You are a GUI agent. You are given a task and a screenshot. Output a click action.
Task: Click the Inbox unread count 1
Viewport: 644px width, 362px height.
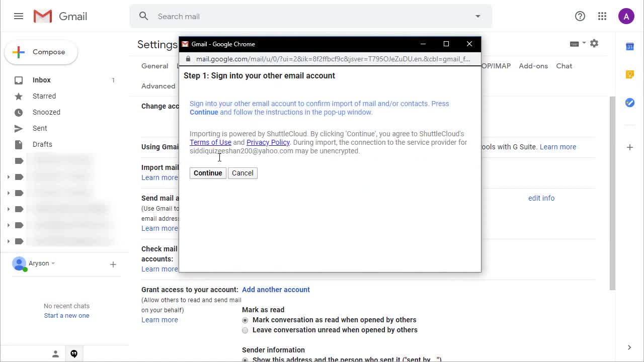113,80
